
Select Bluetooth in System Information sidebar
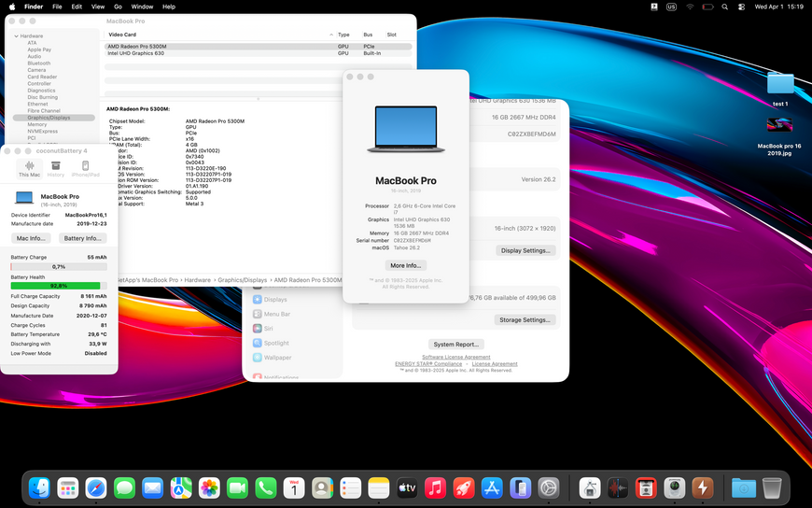click(x=39, y=63)
